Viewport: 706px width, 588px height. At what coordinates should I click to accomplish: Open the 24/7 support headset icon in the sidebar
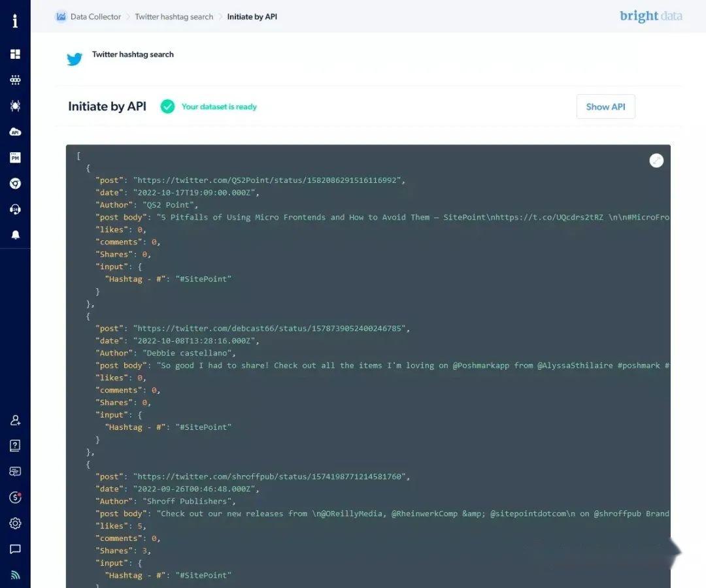pos(15,209)
